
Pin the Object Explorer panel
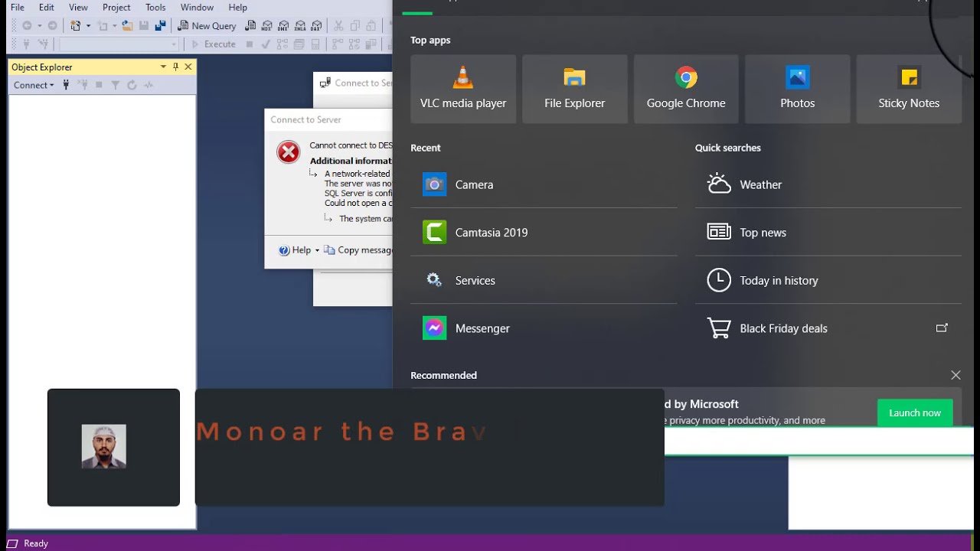(x=175, y=67)
